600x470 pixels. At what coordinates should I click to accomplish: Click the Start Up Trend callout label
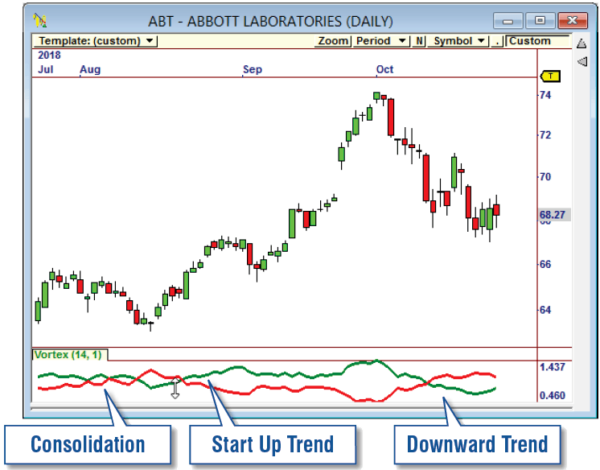274,444
